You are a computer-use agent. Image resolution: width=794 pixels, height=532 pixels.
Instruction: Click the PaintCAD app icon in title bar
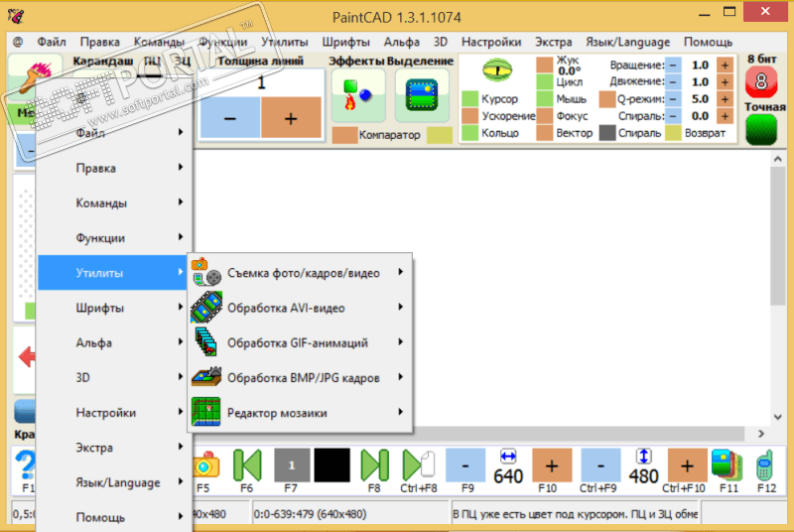pos(16,16)
